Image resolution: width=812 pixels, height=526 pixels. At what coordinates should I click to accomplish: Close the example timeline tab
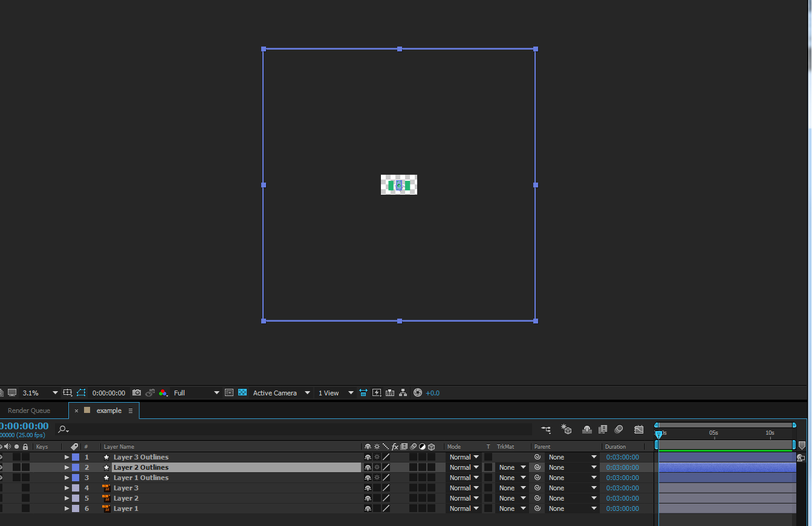tap(76, 411)
